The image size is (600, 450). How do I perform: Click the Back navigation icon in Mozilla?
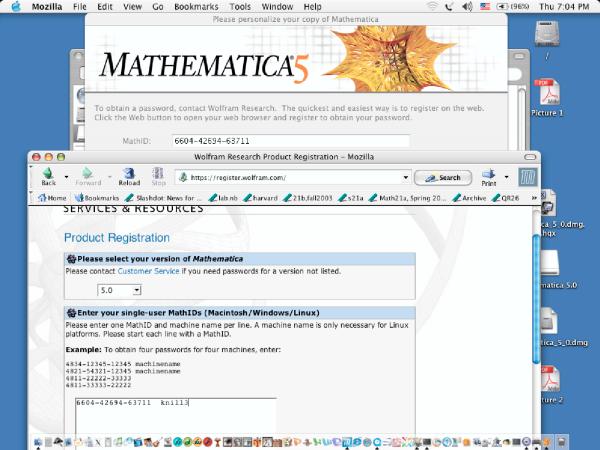pyautogui.click(x=48, y=174)
